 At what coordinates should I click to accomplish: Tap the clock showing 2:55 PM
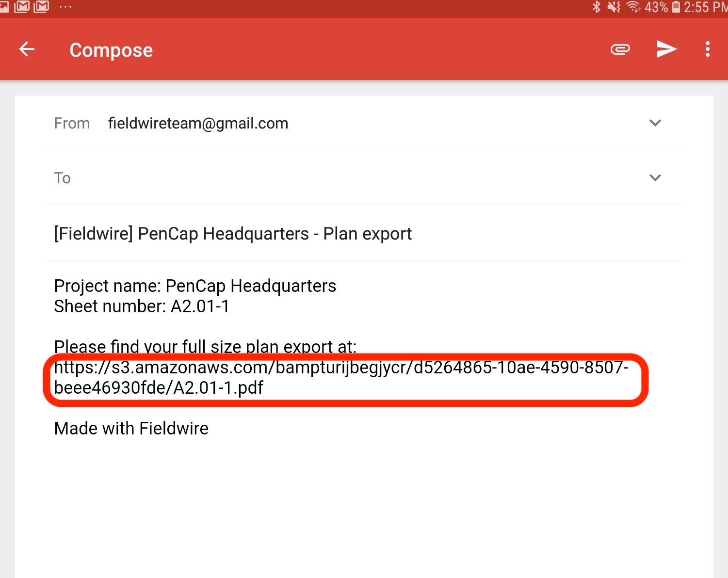703,7
